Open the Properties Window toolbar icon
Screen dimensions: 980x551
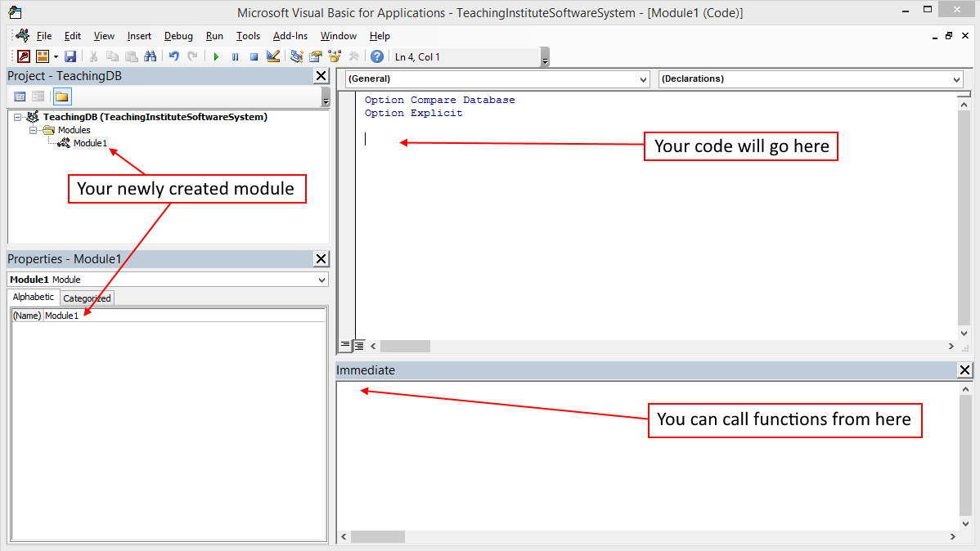click(316, 57)
